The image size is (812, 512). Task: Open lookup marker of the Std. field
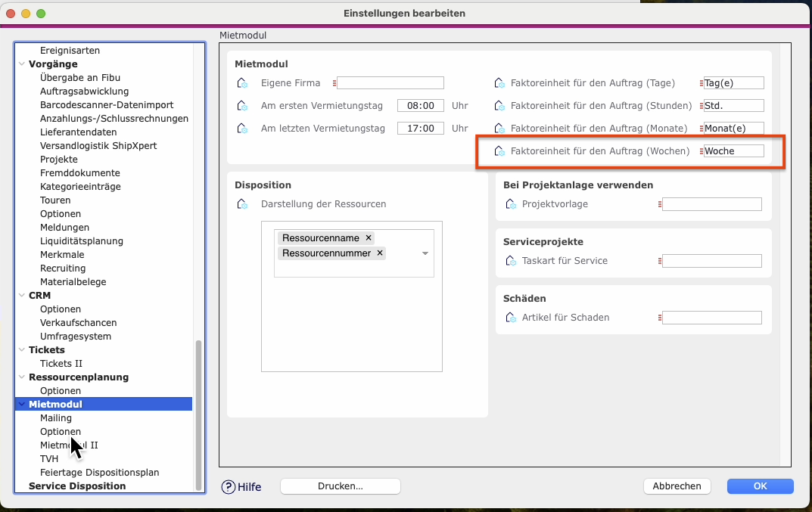(x=702, y=106)
